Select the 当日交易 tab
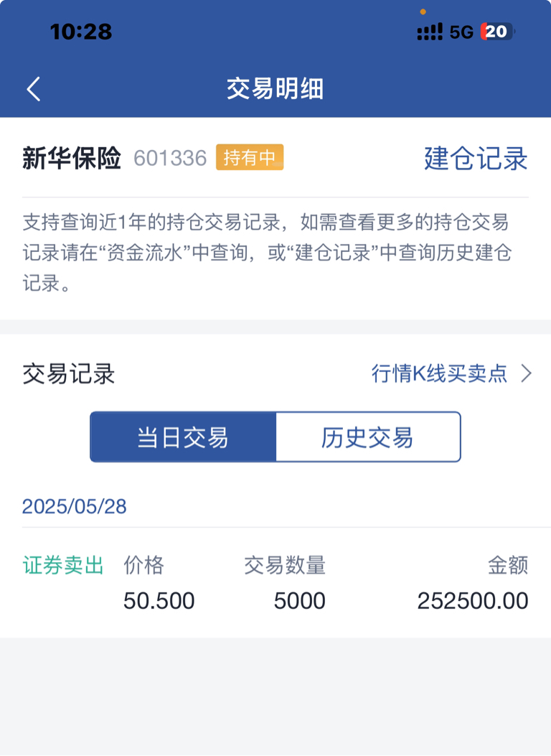Image resolution: width=551 pixels, height=756 pixels. tap(183, 437)
